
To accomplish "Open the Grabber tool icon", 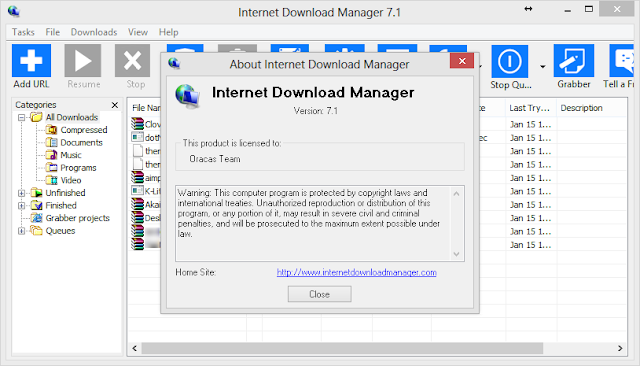I will click(x=573, y=60).
